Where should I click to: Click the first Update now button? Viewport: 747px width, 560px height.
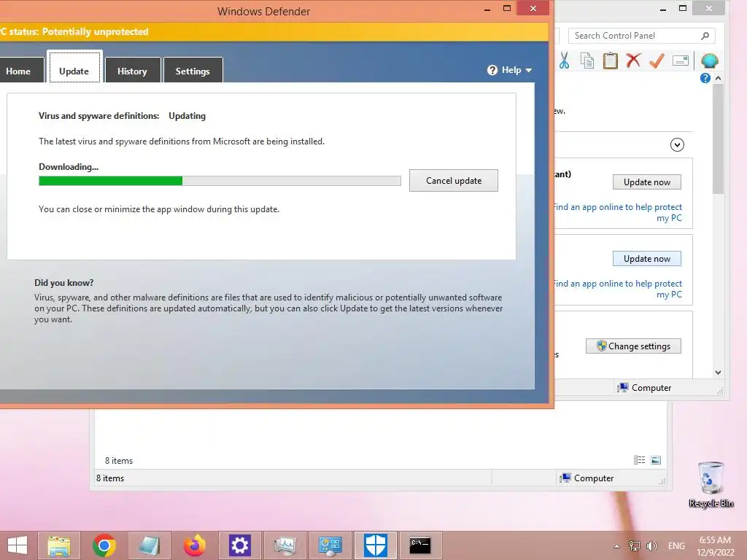646,182
